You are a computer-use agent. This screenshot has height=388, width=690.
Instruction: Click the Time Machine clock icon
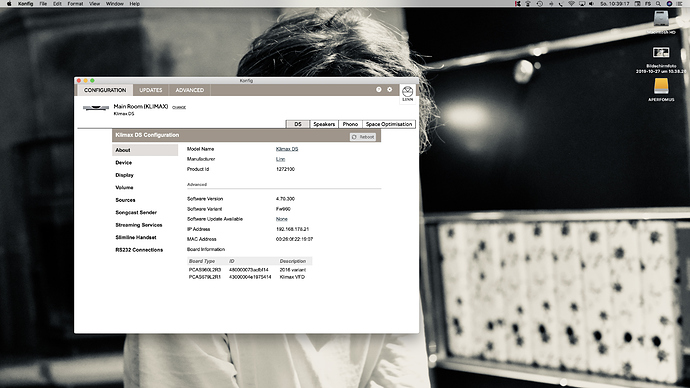coord(540,4)
